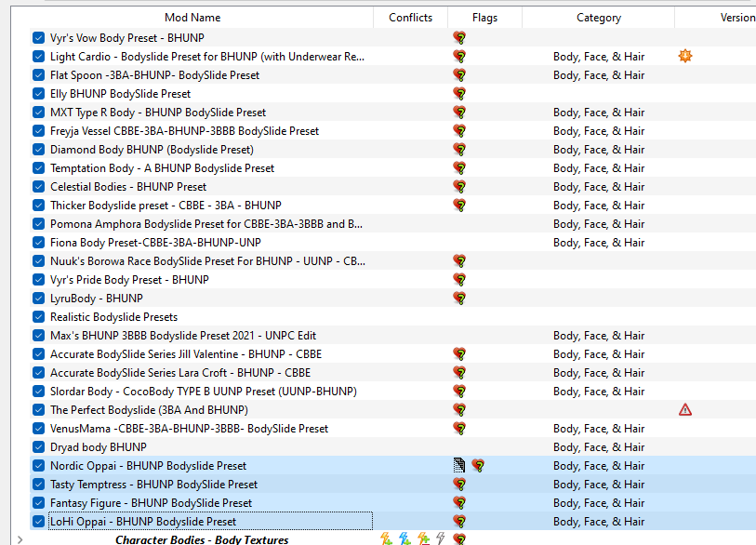The height and width of the screenshot is (545, 756).
Task: Click conflict flag on Tasty Temptress row
Action: 460,485
